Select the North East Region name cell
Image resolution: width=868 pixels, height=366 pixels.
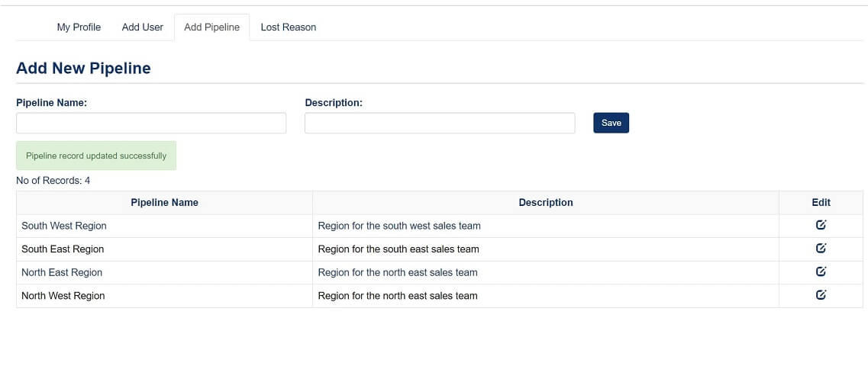point(62,272)
